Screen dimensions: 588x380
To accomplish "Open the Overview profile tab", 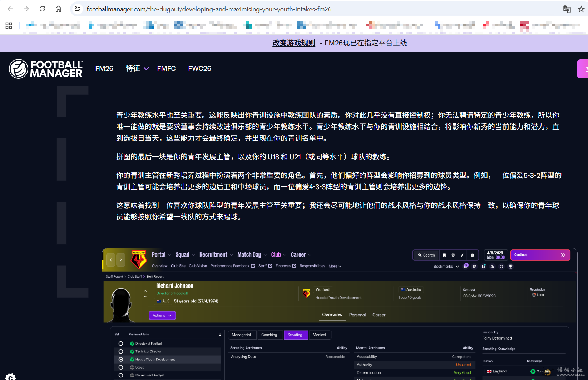I will tap(332, 315).
